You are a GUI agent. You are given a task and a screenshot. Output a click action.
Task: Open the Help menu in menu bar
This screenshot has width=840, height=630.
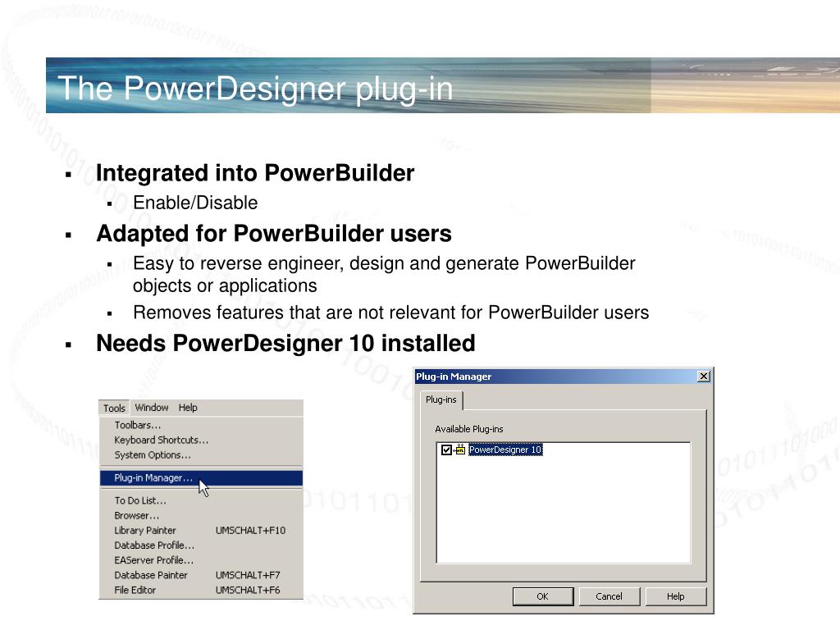point(188,408)
